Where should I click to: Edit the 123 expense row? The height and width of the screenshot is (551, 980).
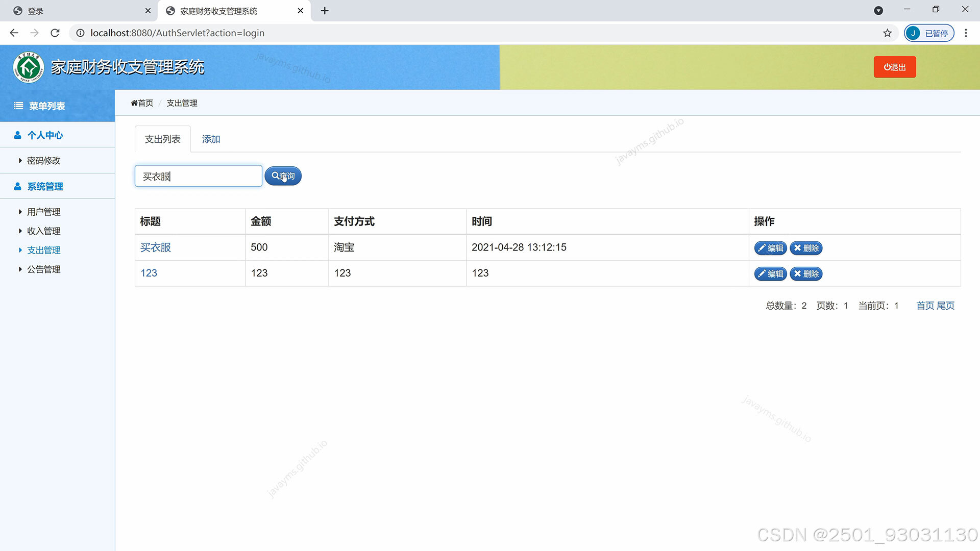[x=770, y=274]
